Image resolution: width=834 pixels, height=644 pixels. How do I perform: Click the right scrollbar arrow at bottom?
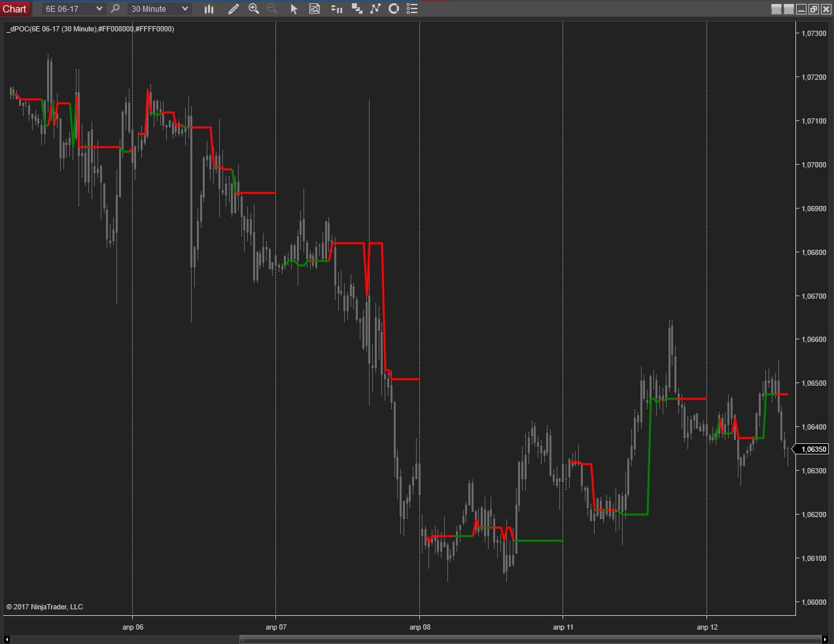825,639
